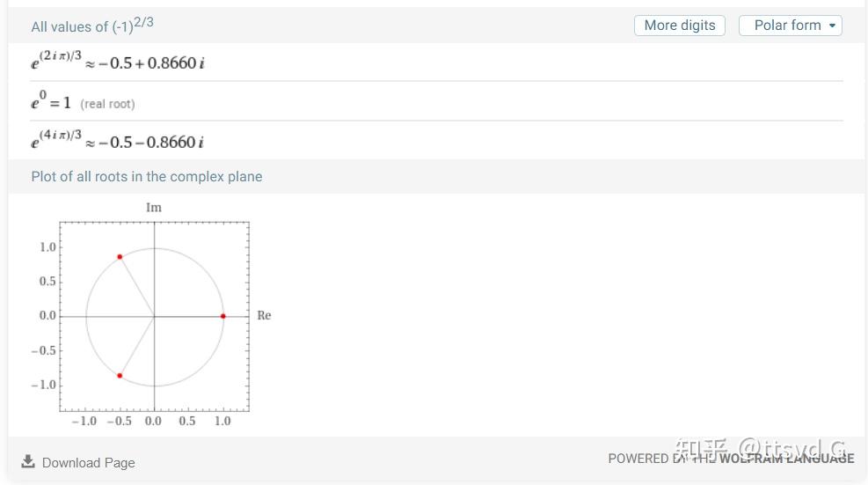Screen dimensions: 868x485
Task: Click the upper-left red root point on plot
Action: pos(120,257)
